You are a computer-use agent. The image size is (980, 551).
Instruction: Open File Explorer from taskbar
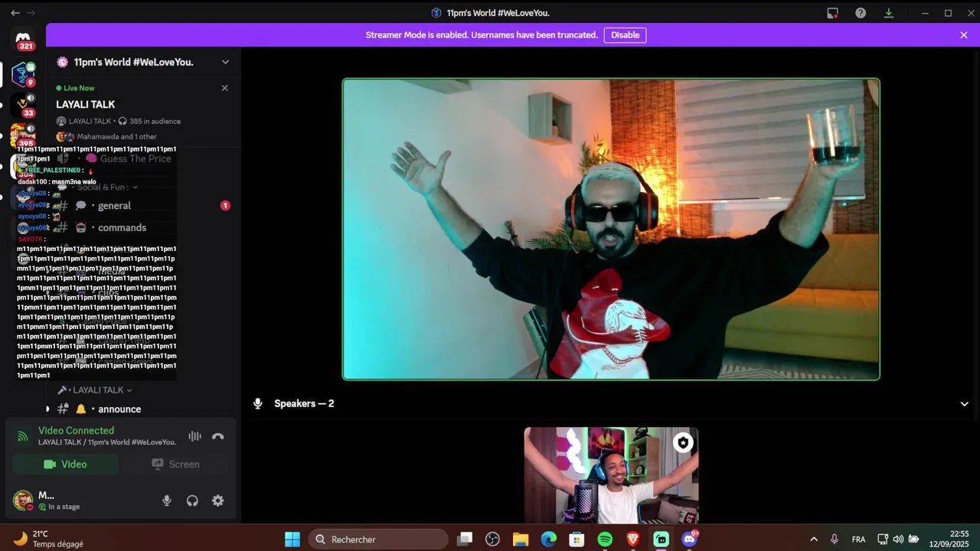tap(521, 540)
